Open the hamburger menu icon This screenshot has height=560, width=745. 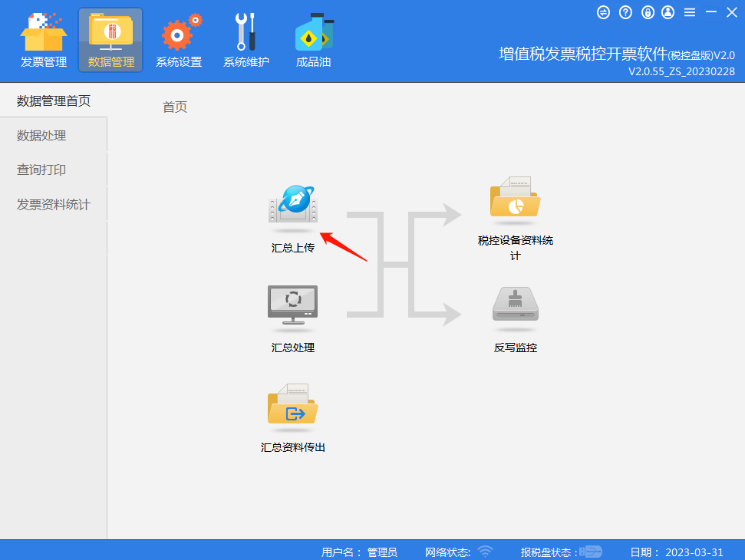coord(690,12)
